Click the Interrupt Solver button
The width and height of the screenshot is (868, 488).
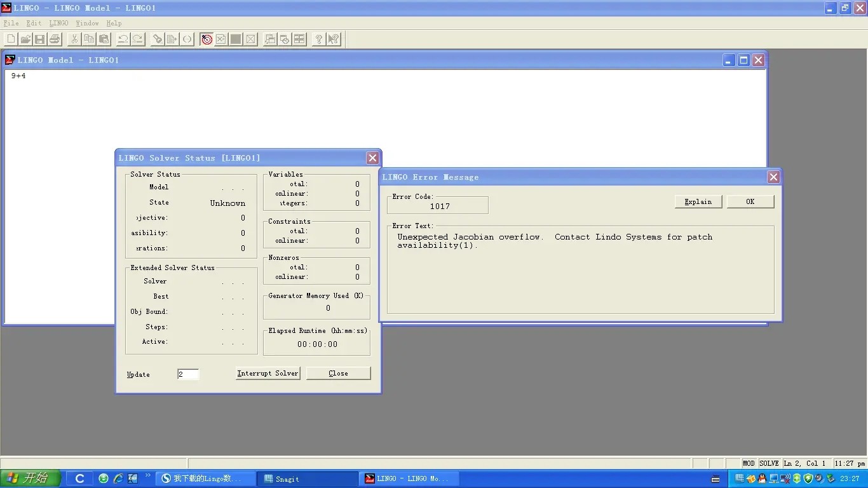pos(268,373)
